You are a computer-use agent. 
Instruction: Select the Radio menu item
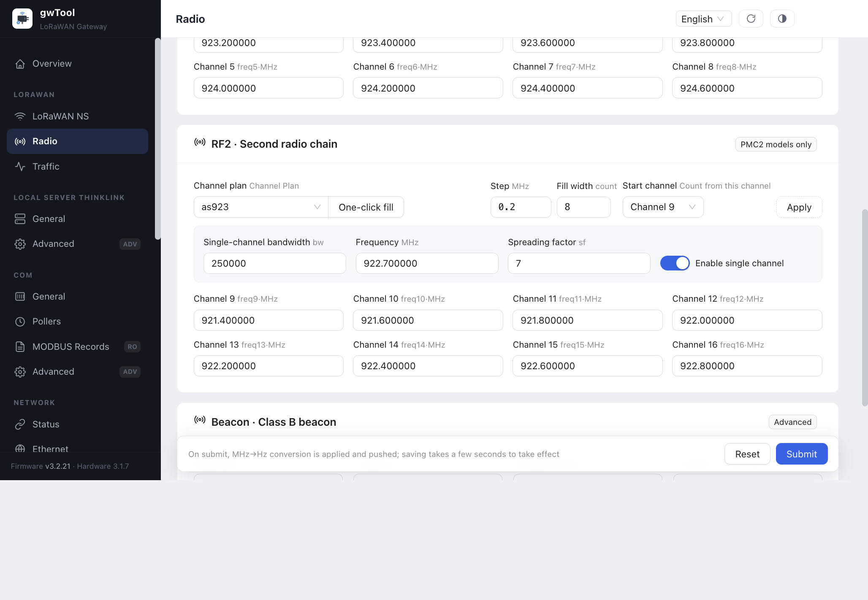tap(77, 141)
